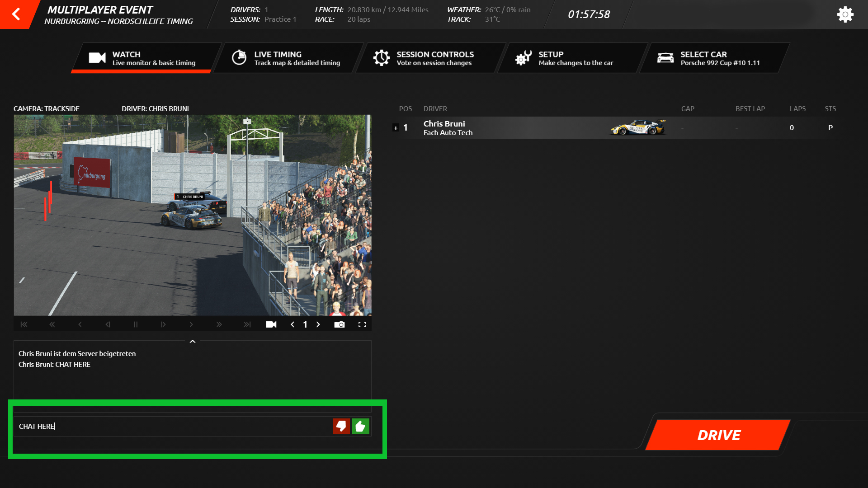Fast forward the replay
The image size is (868, 488).
(219, 324)
